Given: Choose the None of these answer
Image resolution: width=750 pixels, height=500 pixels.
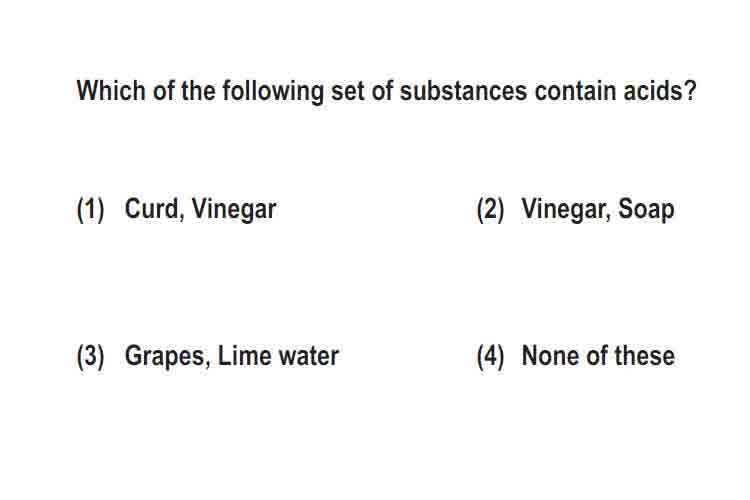Looking at the screenshot, I should (x=575, y=356).
